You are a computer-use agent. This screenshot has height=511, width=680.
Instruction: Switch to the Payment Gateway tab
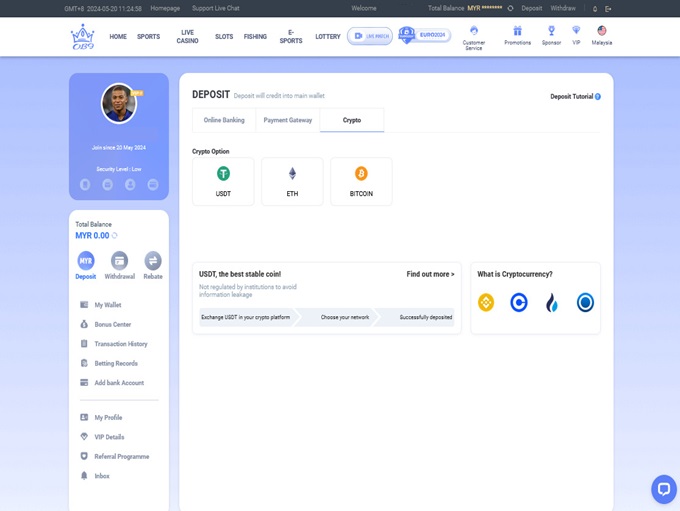point(288,120)
